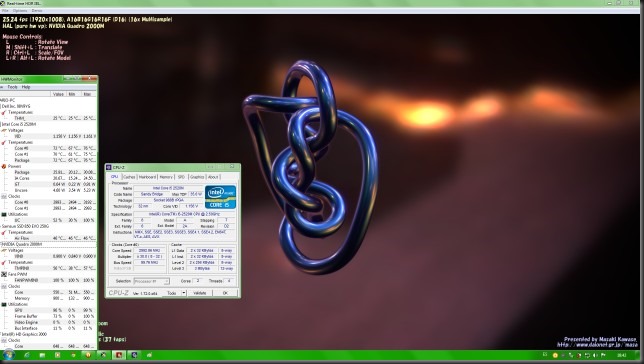Click the Utilizations icon above the GPU row
Screen dimensions: 644x364
click(4, 304)
